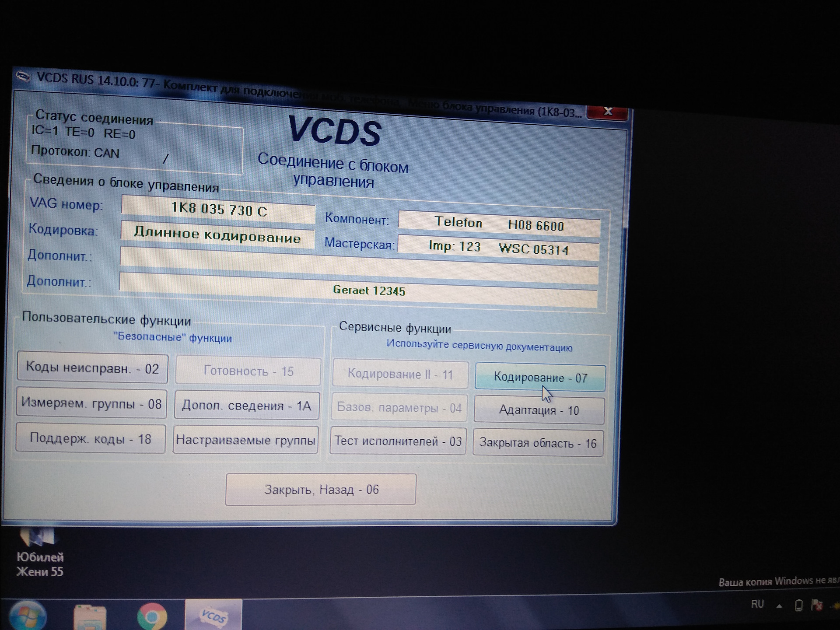Click the Action Center flag tray icon

817,605
